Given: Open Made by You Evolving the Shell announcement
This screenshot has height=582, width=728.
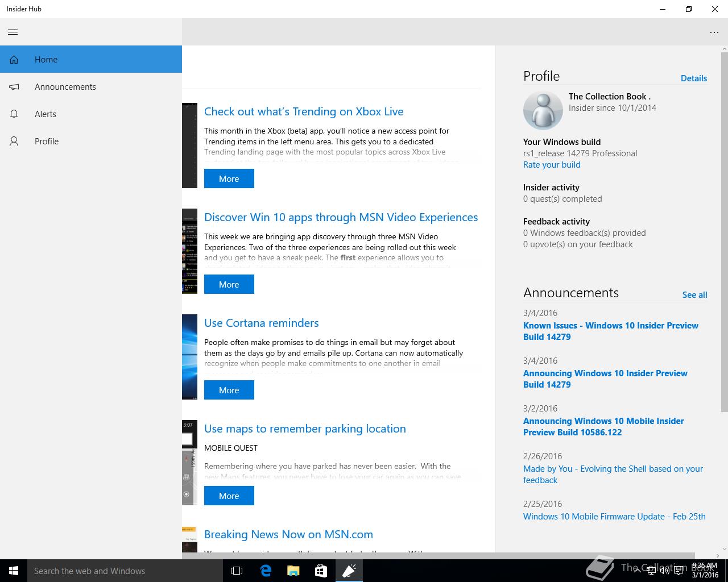Looking at the screenshot, I should [x=613, y=474].
